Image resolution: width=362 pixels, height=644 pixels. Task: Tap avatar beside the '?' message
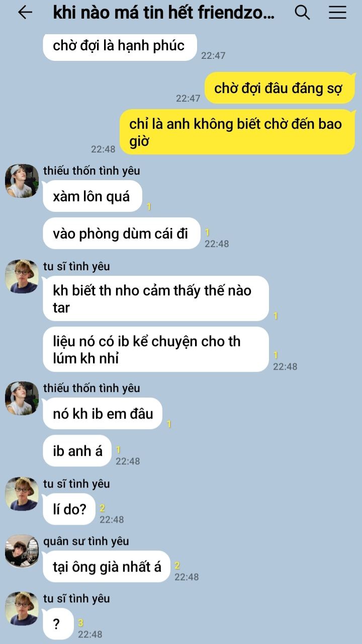pos(22,608)
